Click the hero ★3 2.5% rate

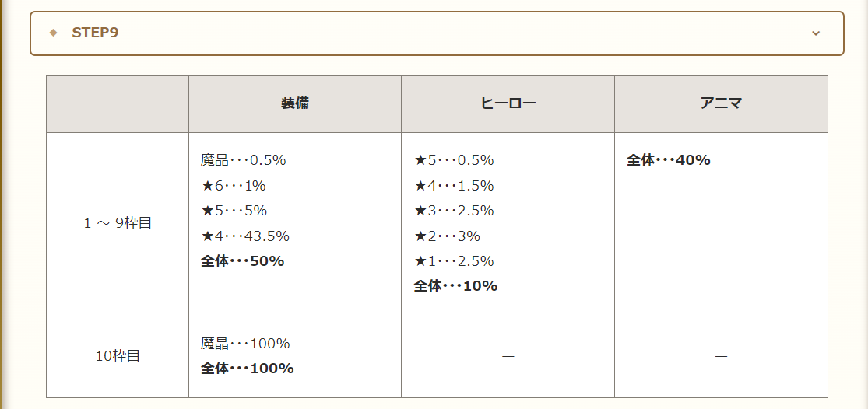point(453,211)
